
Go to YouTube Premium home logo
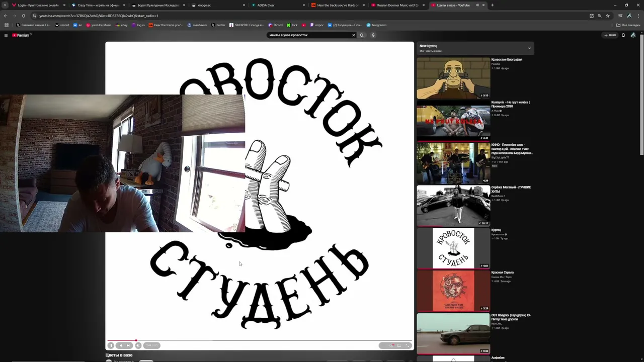(x=22, y=35)
